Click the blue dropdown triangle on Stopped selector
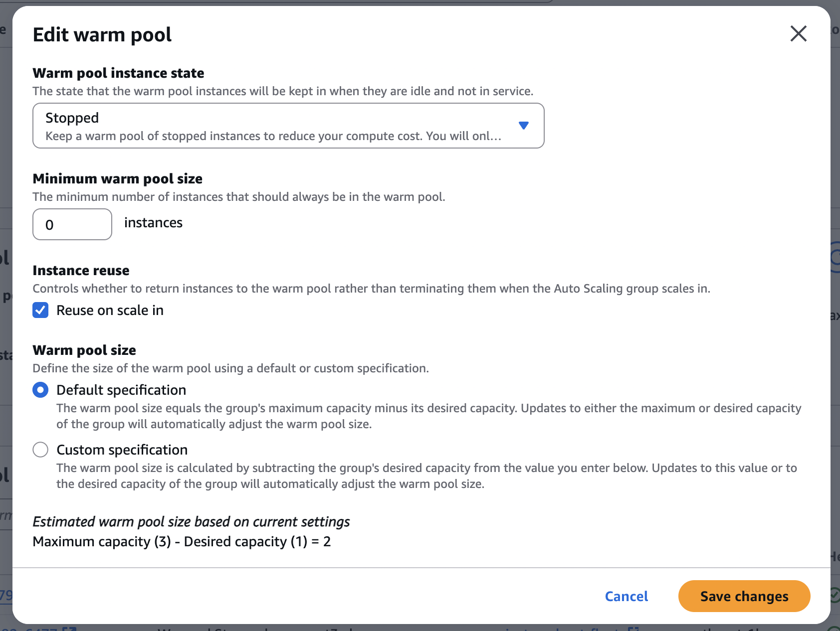 point(524,126)
